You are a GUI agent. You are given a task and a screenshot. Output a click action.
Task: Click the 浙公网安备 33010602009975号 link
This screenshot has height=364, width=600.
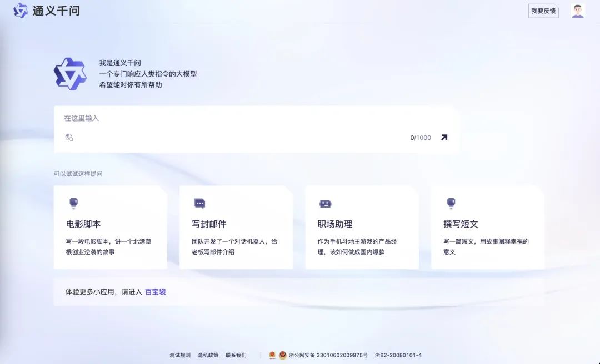click(x=328, y=355)
